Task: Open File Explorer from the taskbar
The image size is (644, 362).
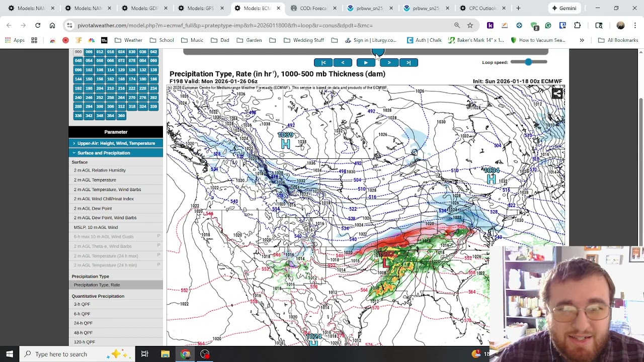Action: pos(165,354)
